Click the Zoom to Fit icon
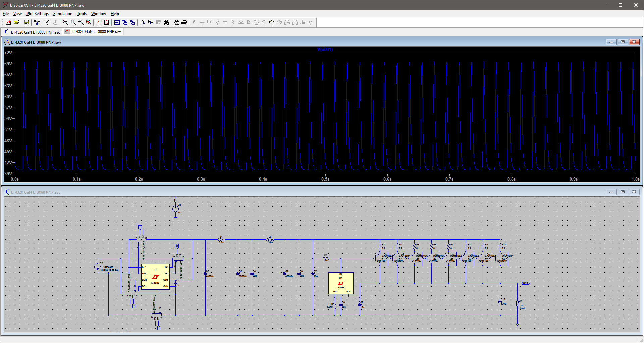This screenshot has width=644, height=343. tap(89, 22)
